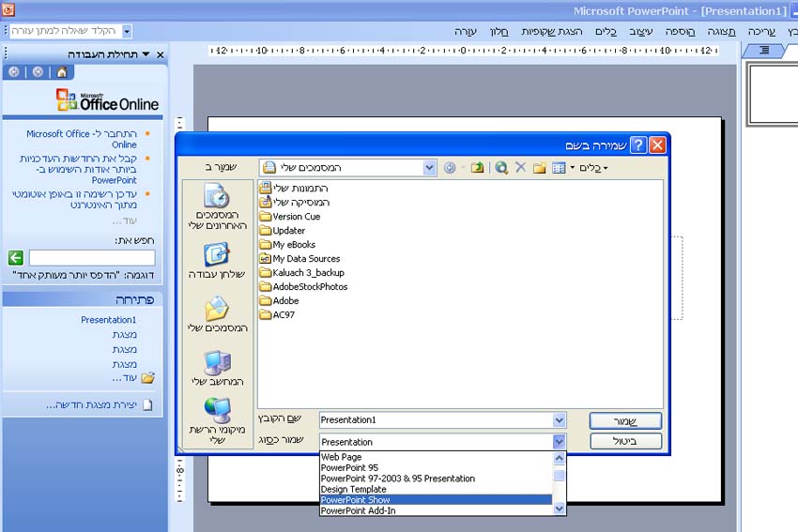
Task: Click Search the Web icon in dialog
Action: pyautogui.click(x=501, y=167)
